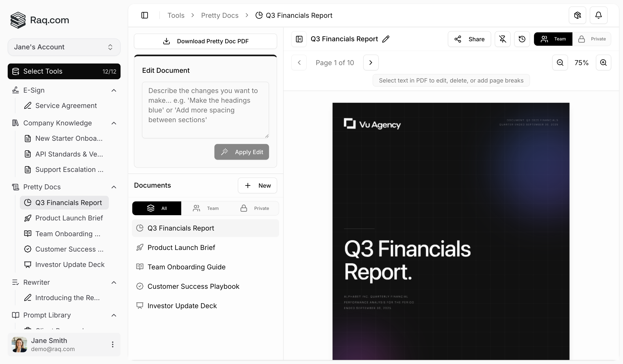Image resolution: width=623 pixels, height=364 pixels.
Task: Collapse the E-Sign sidebar section
Action: coord(114,90)
